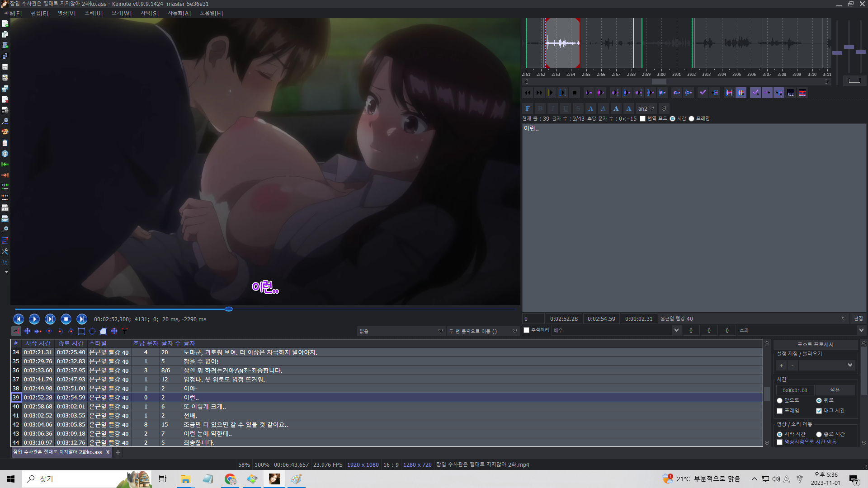Image resolution: width=868 pixels, height=488 pixels.
Task: Select the 프레임 radio button above editor
Action: click(x=691, y=119)
